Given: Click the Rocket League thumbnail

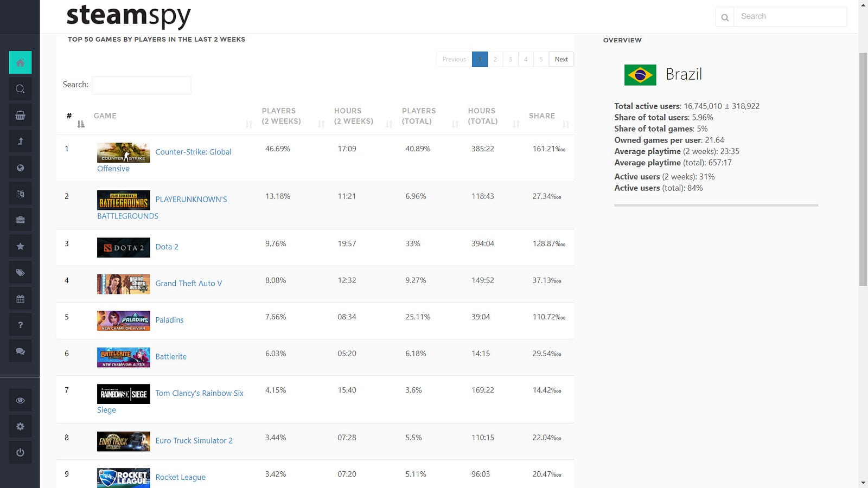Looking at the screenshot, I should click(124, 478).
